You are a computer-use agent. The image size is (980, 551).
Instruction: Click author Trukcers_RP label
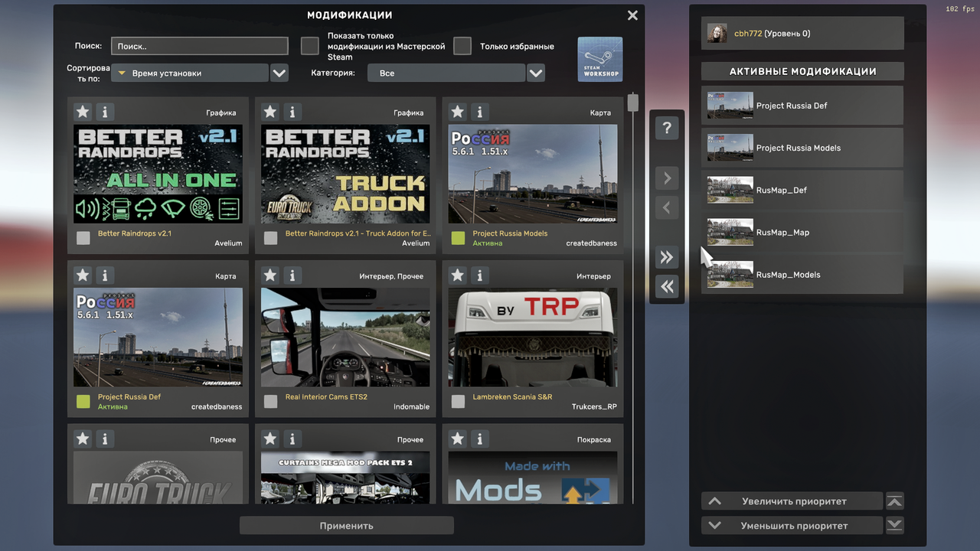pyautogui.click(x=594, y=407)
